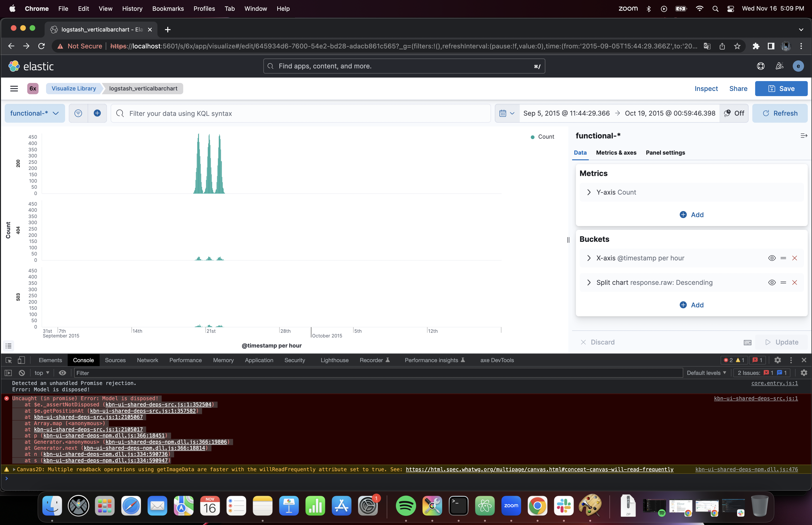Viewport: 812px width, 525px height.
Task: Toggle the auto-refresh Off button
Action: 734,113
